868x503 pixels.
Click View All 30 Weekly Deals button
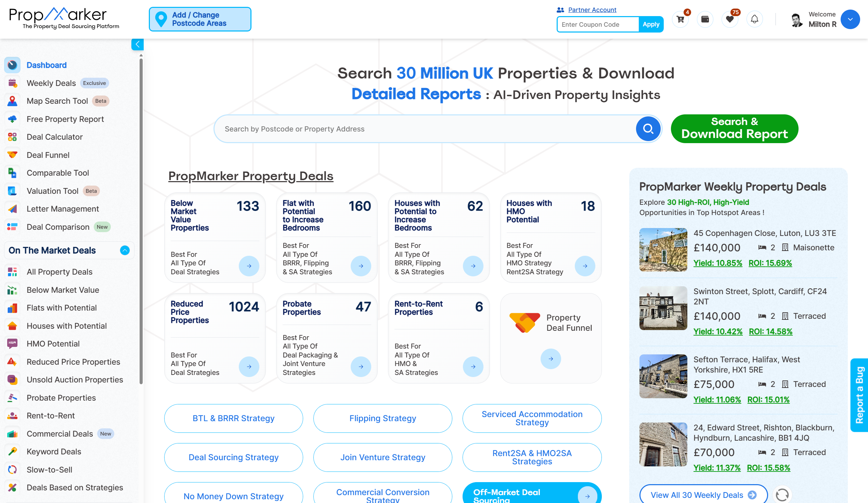703,494
